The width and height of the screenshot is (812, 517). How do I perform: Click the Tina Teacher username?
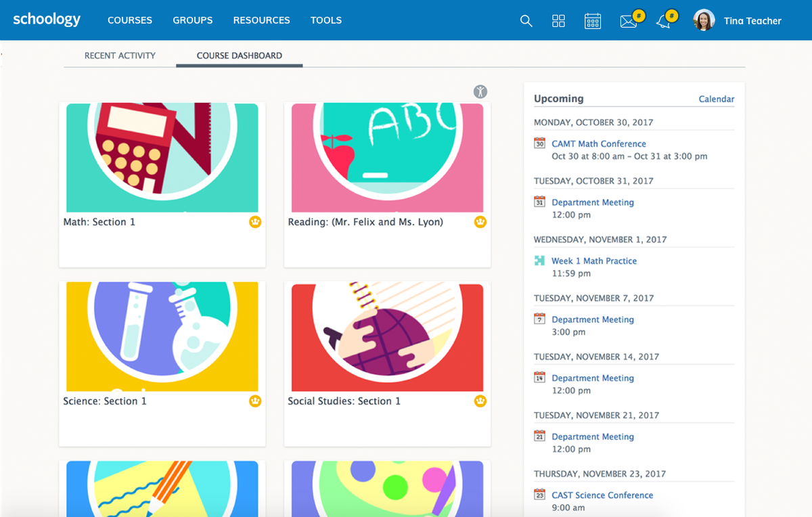pos(752,21)
